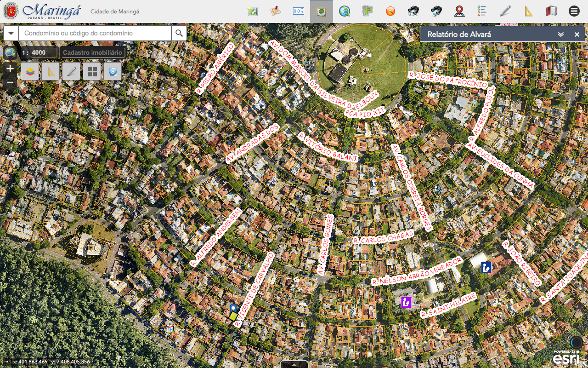
Task: Zoom out with the minus button
Action: (x=10, y=83)
